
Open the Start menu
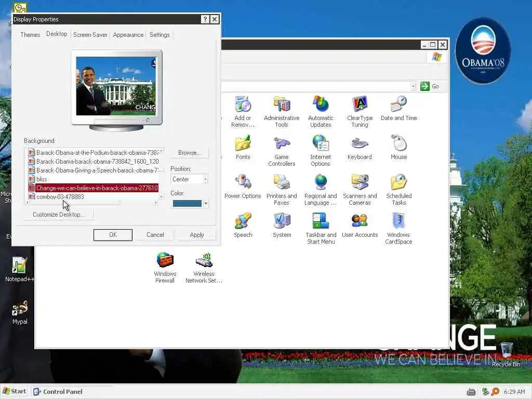click(15, 391)
